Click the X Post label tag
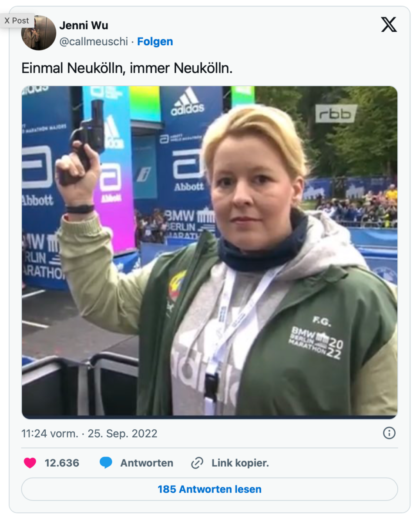Screen dimensions: 420x522 click(17, 20)
